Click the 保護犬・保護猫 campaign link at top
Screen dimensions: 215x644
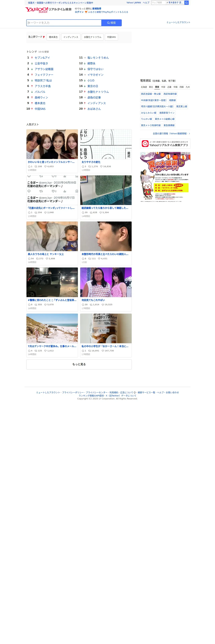pos(61,3)
